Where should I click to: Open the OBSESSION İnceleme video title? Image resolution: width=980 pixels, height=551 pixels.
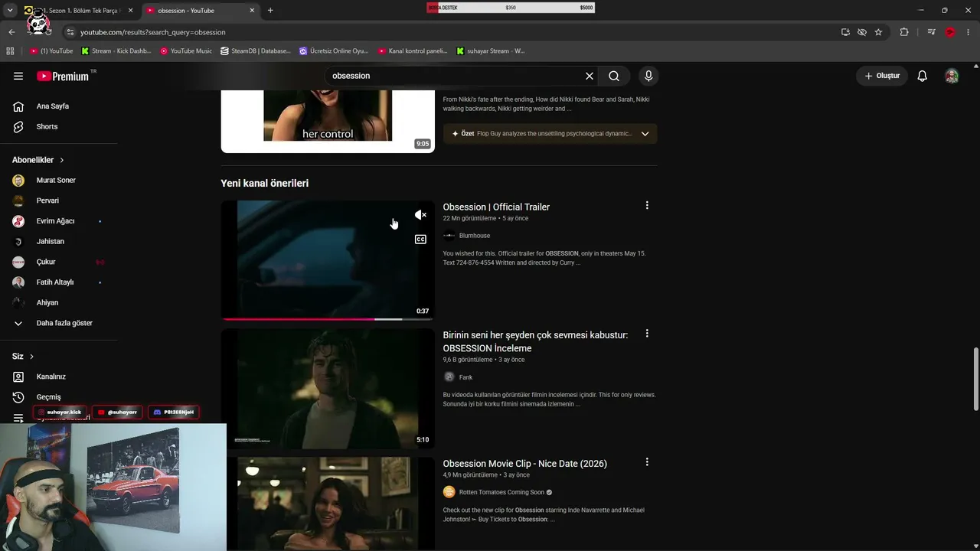point(535,341)
